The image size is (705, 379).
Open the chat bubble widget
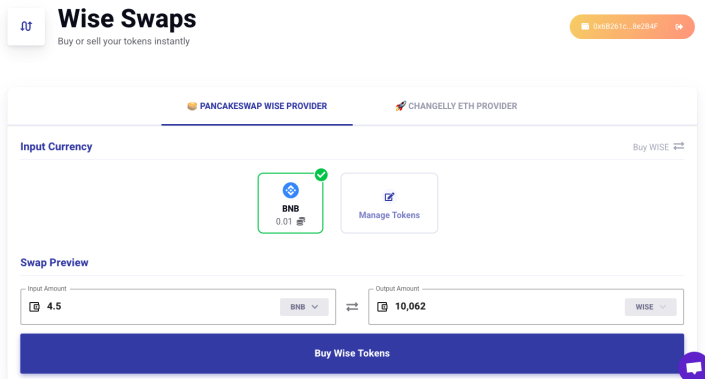[692, 366]
